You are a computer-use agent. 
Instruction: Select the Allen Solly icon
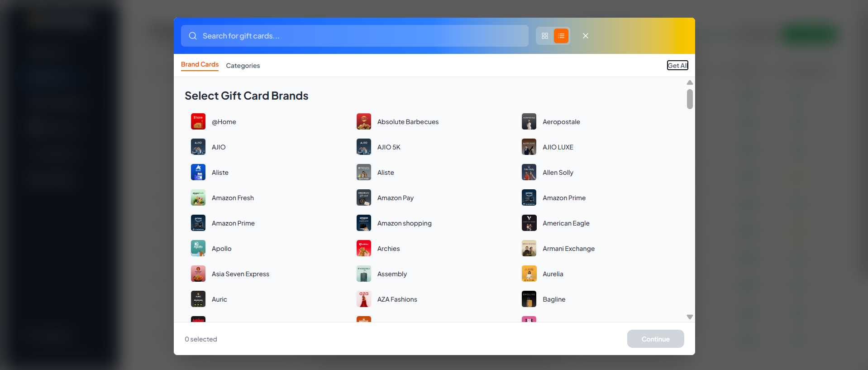[529, 172]
